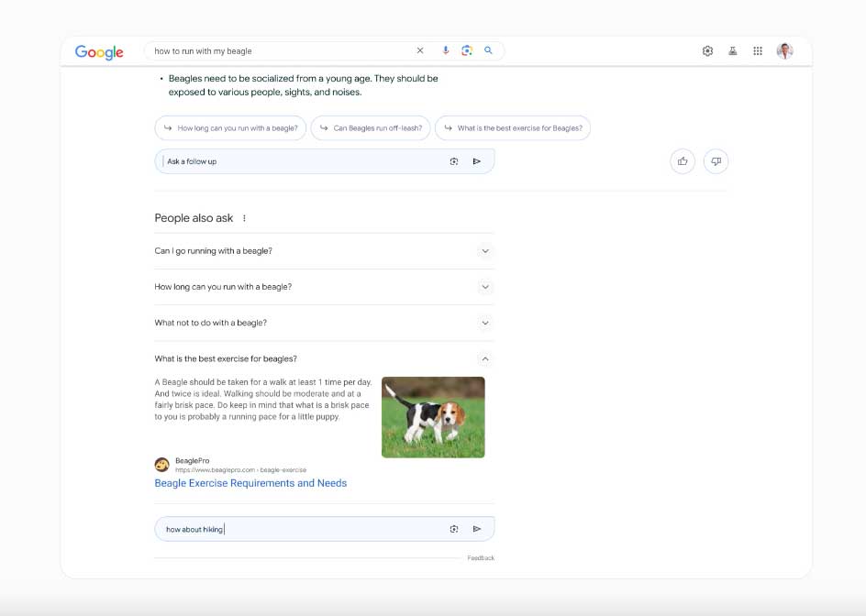Open the account profile avatar
866x616 pixels.
click(785, 50)
